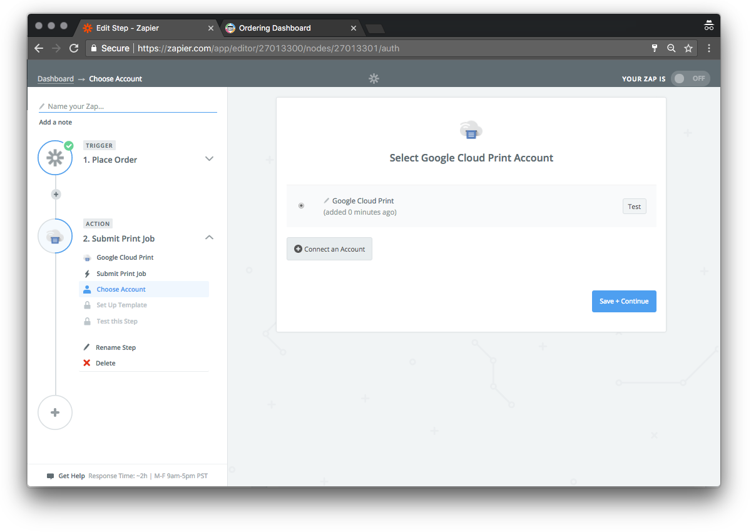
Task: Click the 2. Submit Print Job step title
Action: [119, 238]
